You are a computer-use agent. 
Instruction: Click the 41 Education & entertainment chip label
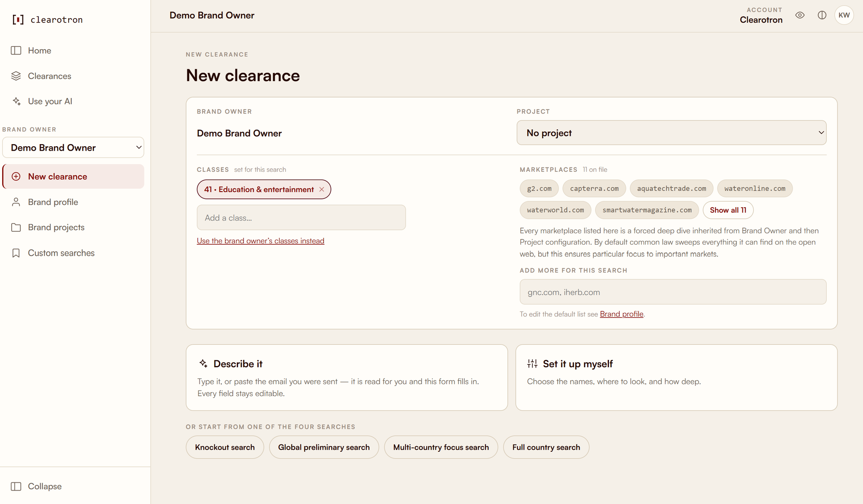[259, 189]
